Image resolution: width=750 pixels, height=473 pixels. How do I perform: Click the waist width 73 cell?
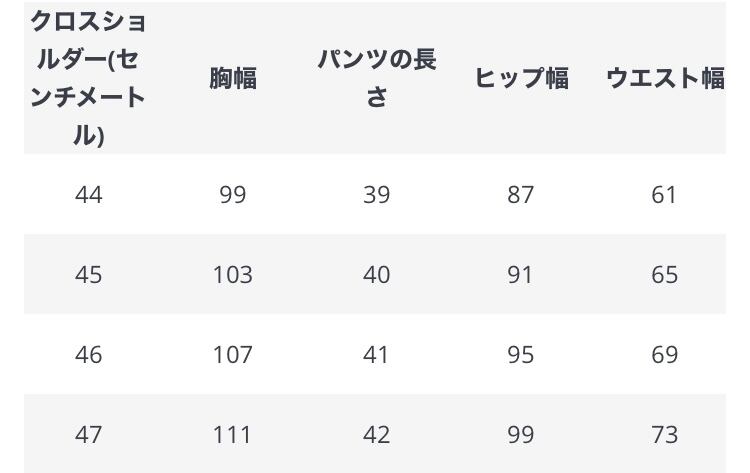[x=664, y=434]
